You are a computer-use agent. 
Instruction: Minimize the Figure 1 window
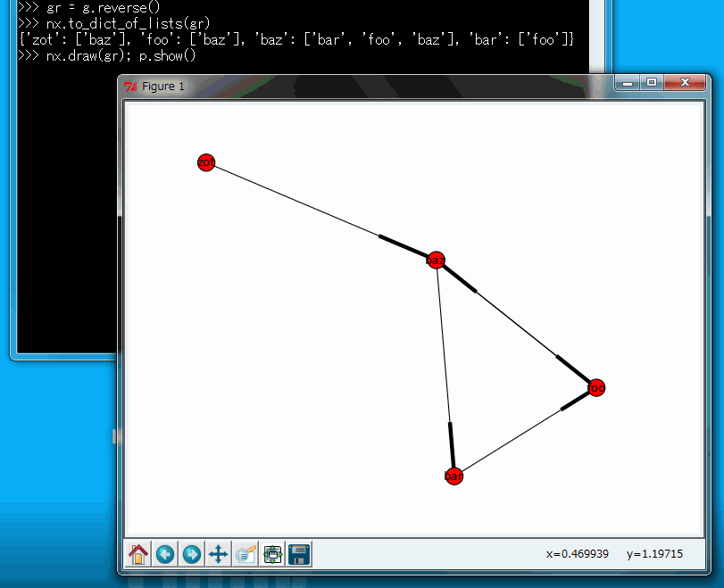(628, 83)
